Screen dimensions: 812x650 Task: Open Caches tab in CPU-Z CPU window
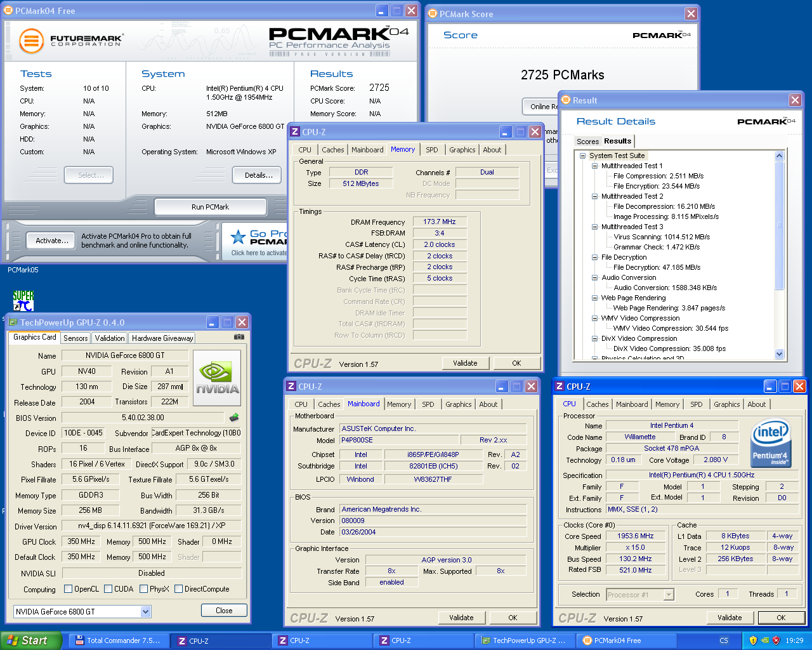point(598,404)
